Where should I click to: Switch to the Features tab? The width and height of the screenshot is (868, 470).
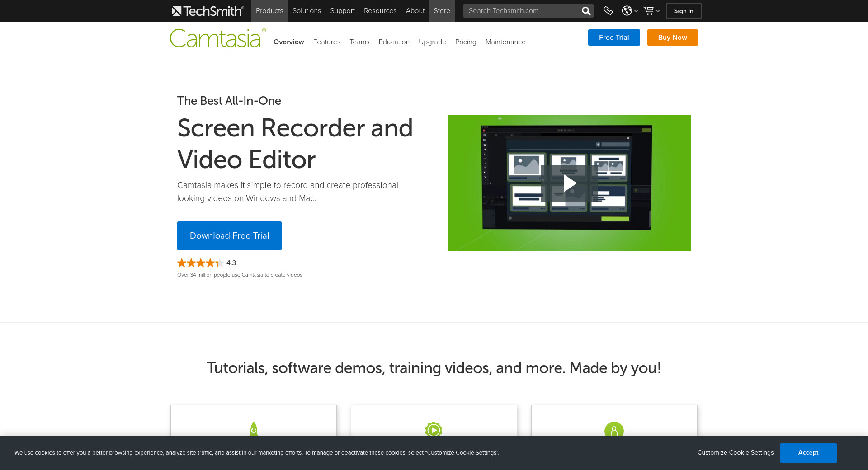point(326,42)
